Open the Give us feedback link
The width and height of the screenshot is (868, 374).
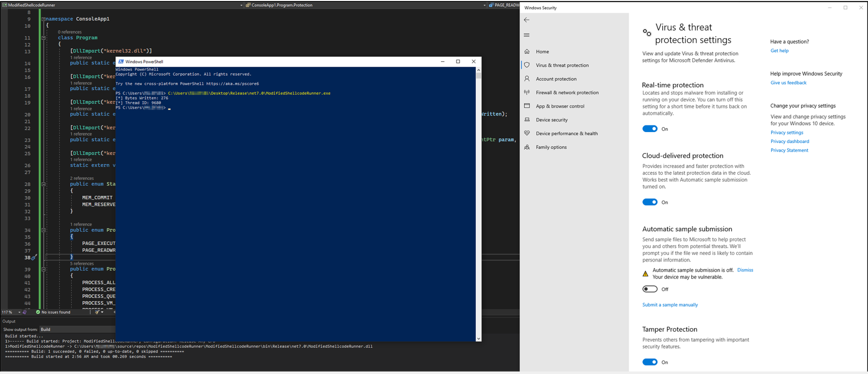pos(788,83)
